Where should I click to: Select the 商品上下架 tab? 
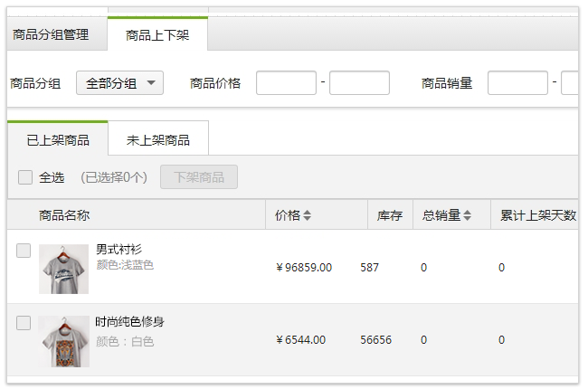tap(157, 34)
